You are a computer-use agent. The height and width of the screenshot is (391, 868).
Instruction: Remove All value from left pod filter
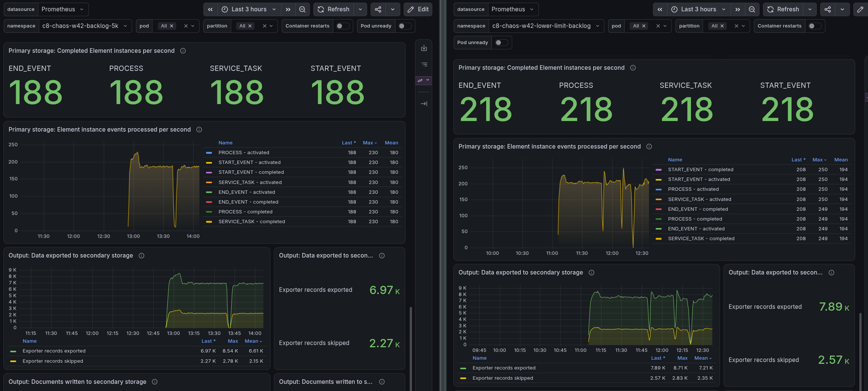point(172,26)
